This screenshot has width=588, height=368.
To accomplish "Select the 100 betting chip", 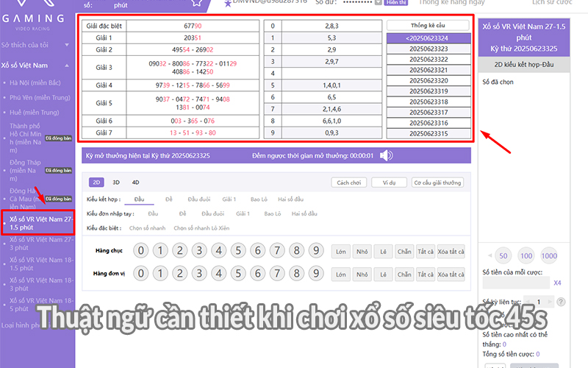I will 526,256.
